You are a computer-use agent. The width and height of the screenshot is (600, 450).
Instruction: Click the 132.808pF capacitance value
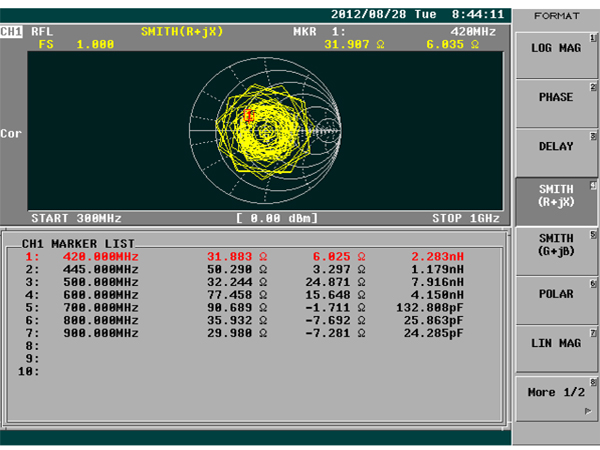pyautogui.click(x=429, y=308)
